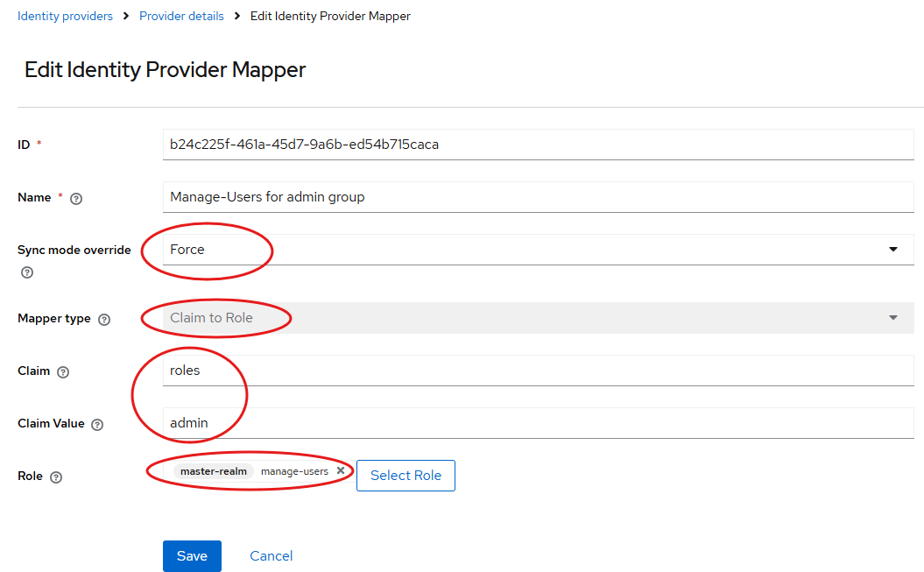Remove the manage-users role chip
924x572 pixels.
[x=341, y=471]
